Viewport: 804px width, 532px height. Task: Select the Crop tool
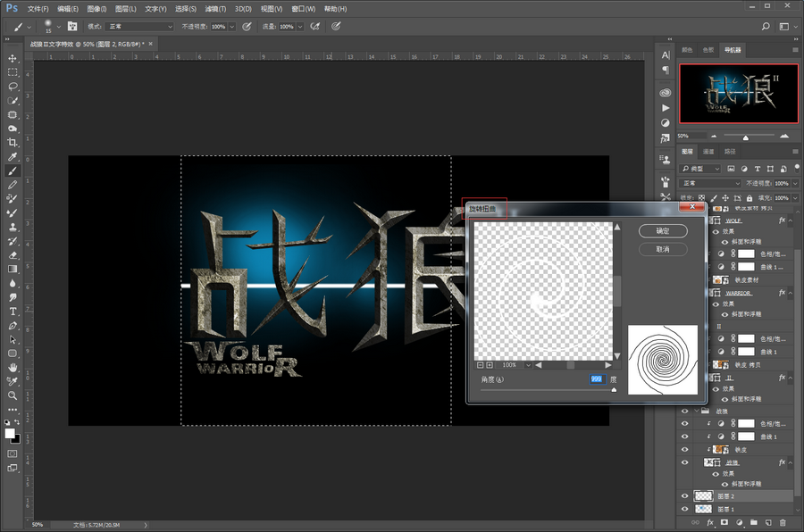point(13,143)
